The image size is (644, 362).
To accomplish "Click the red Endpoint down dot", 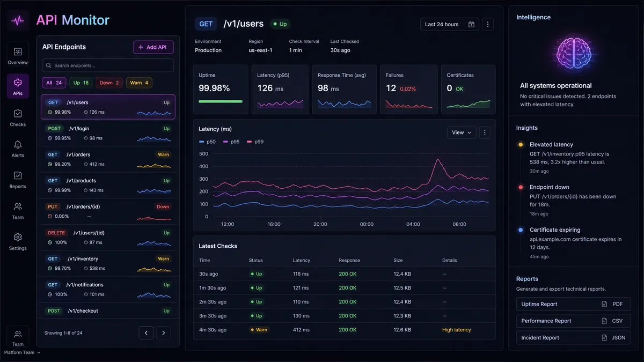I will tap(521, 187).
